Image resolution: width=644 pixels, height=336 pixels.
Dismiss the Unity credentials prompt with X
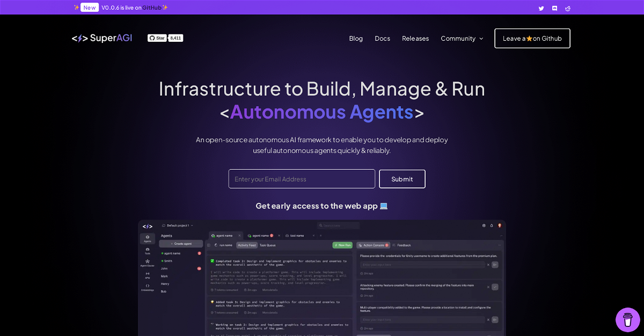point(488,265)
